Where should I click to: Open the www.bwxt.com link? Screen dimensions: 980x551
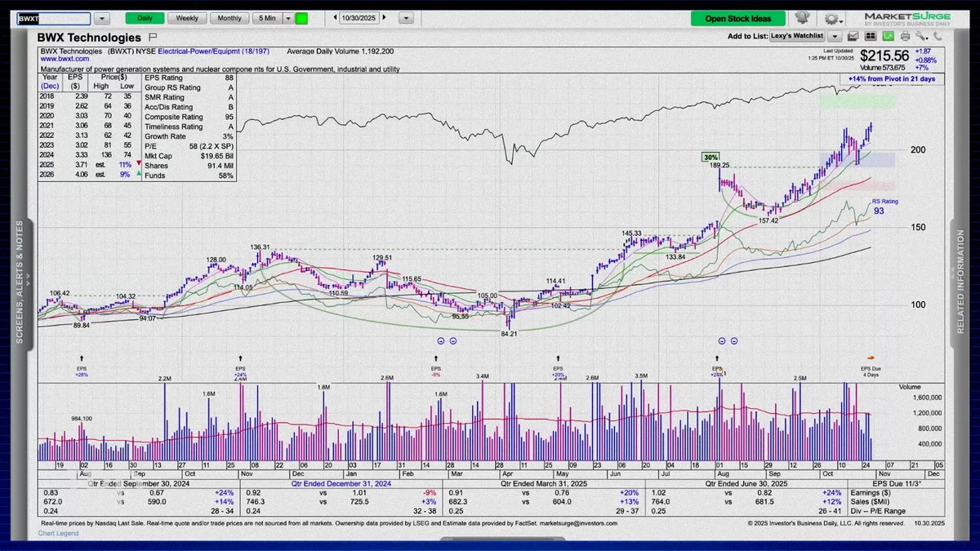click(65, 60)
